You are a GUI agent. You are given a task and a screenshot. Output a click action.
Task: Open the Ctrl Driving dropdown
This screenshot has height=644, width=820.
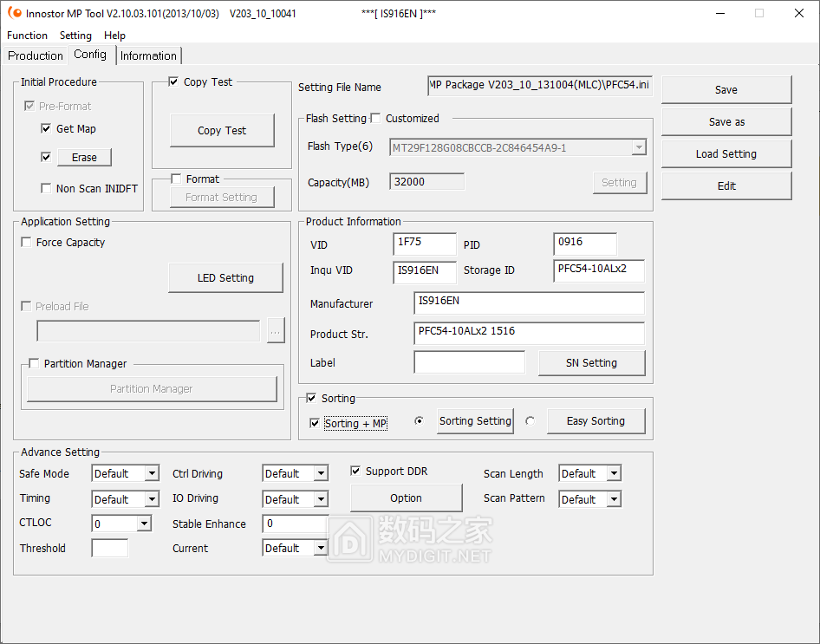point(321,473)
